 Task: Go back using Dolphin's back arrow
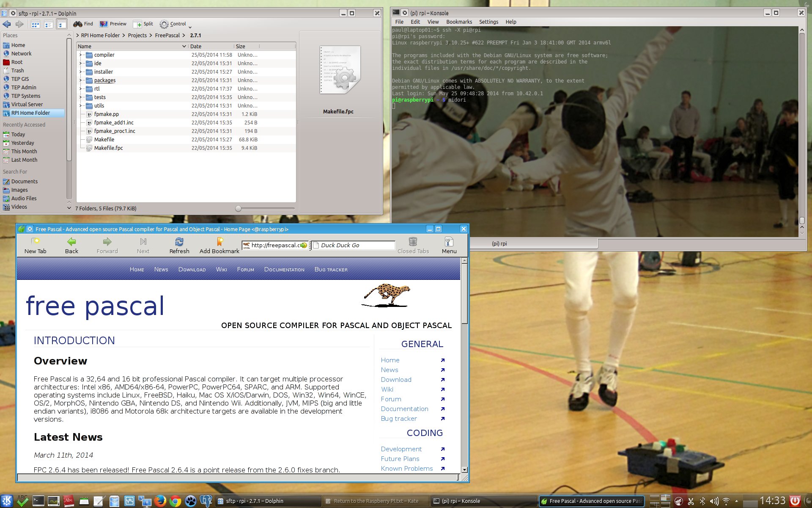point(7,24)
